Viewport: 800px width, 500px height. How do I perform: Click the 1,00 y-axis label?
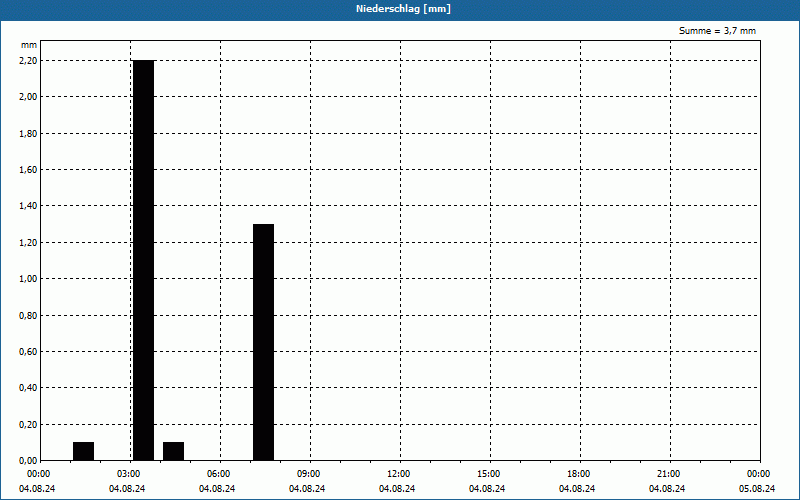[x=29, y=279]
